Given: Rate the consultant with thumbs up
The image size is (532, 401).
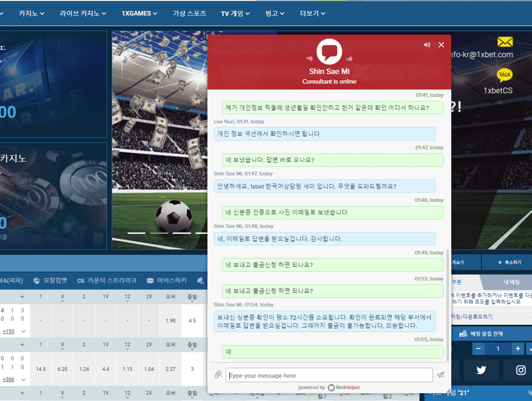Looking at the screenshot, I should 349,58.
